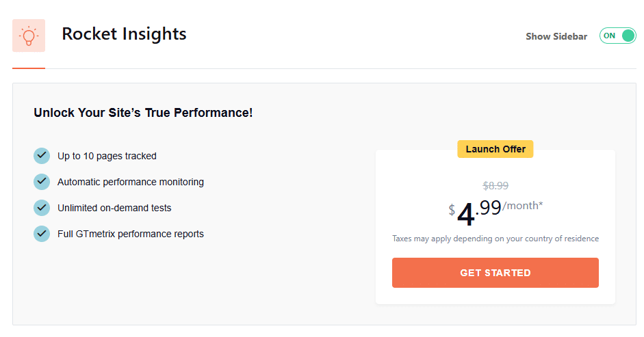Click the Rocket Insights lightbulb icon

click(x=29, y=36)
